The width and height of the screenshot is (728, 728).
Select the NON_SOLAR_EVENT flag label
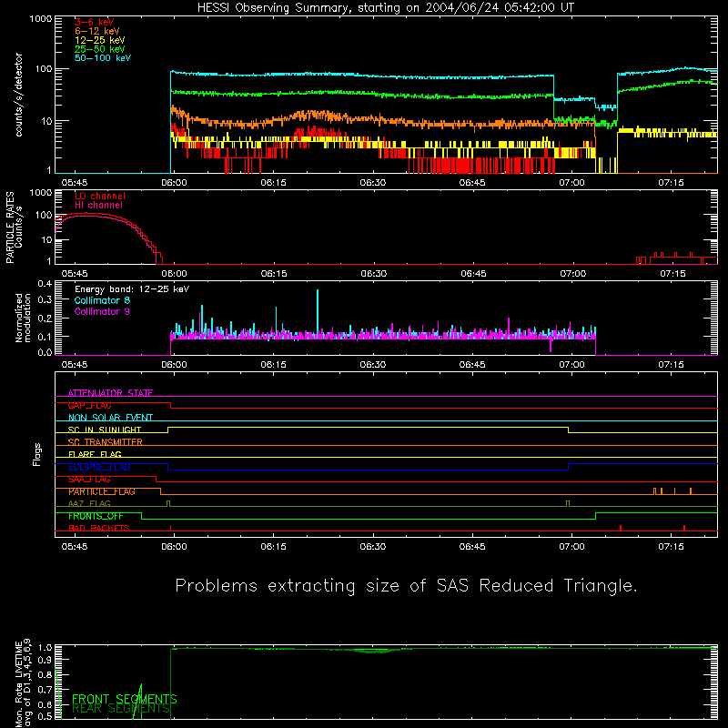110,418
